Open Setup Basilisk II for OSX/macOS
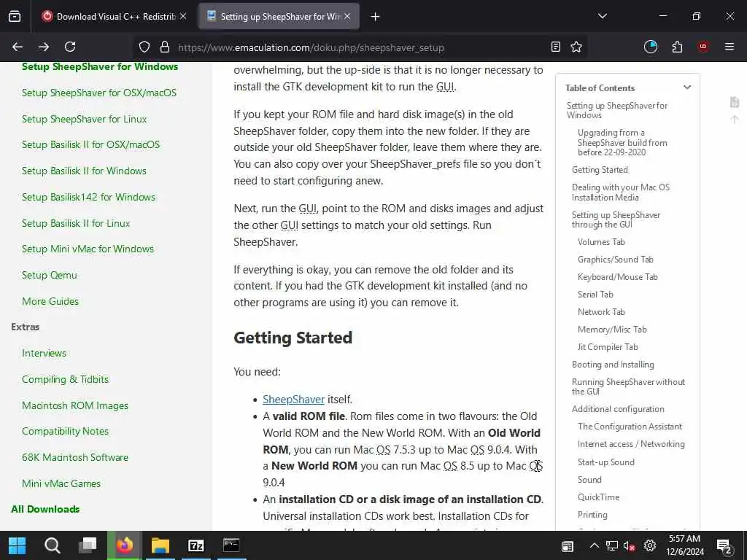747x560 pixels. (x=91, y=145)
